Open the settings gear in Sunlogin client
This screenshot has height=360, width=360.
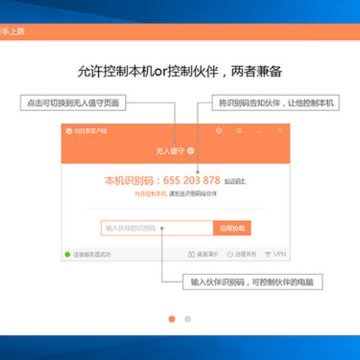[x=219, y=131]
